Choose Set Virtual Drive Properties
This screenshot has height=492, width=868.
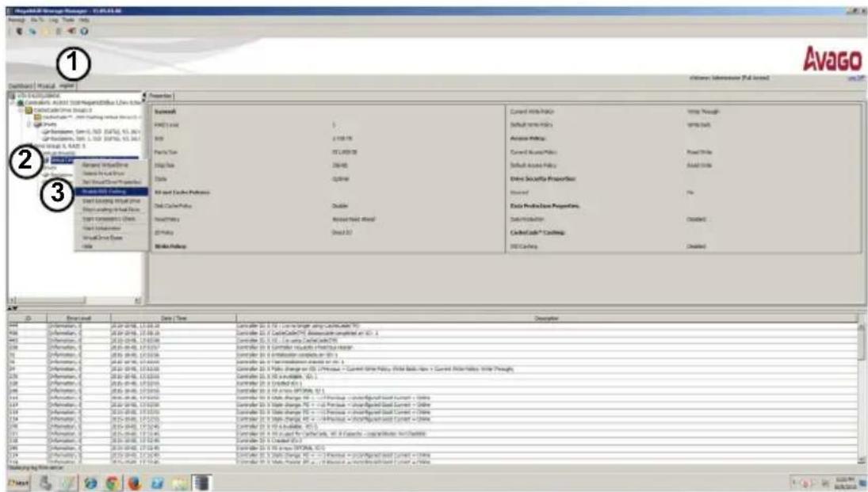point(111,182)
